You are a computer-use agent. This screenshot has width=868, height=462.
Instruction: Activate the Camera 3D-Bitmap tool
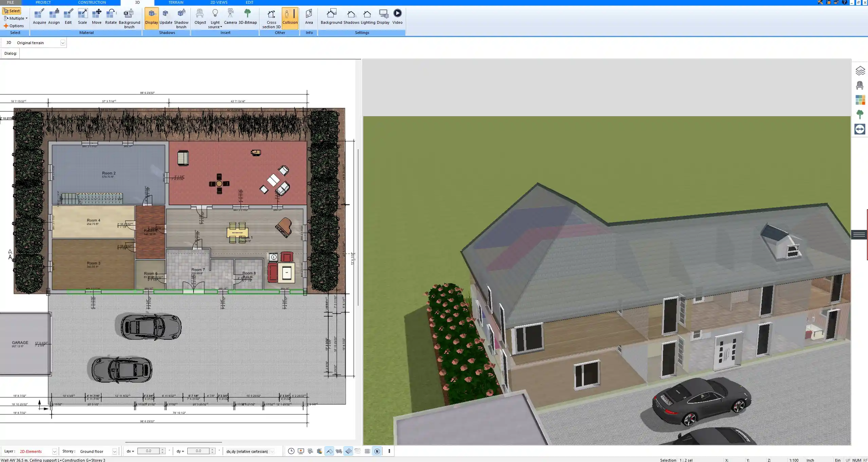[231, 16]
